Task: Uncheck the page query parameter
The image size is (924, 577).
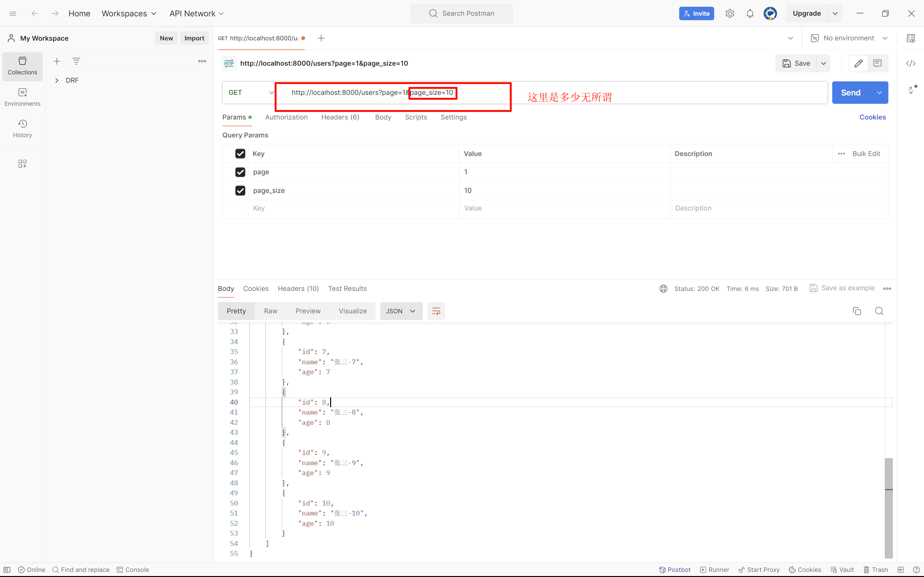Action: coord(240,172)
